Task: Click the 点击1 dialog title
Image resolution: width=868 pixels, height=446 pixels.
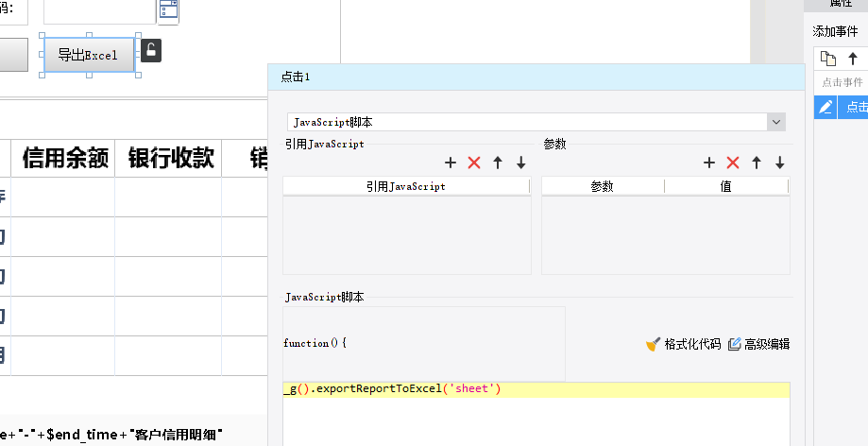Action: coord(295,77)
